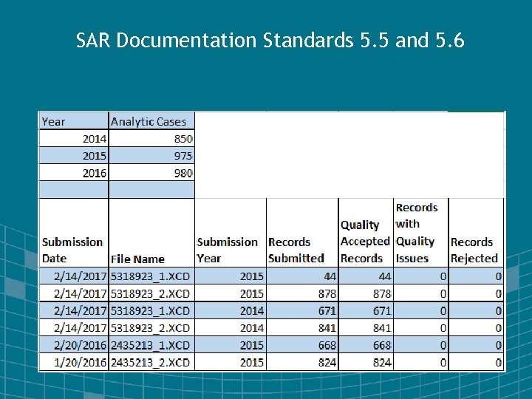Click Submission Year 2015 in the 44-records row
The height and width of the screenshot is (399, 532).
click(231, 276)
